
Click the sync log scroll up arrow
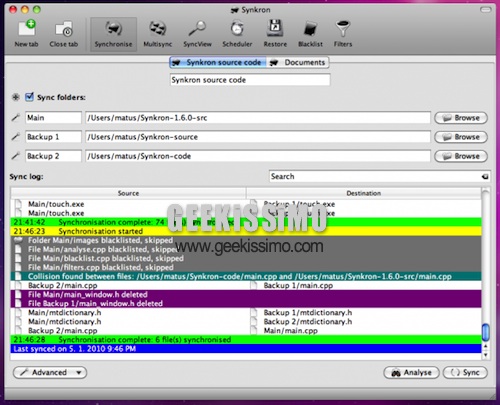(x=486, y=347)
